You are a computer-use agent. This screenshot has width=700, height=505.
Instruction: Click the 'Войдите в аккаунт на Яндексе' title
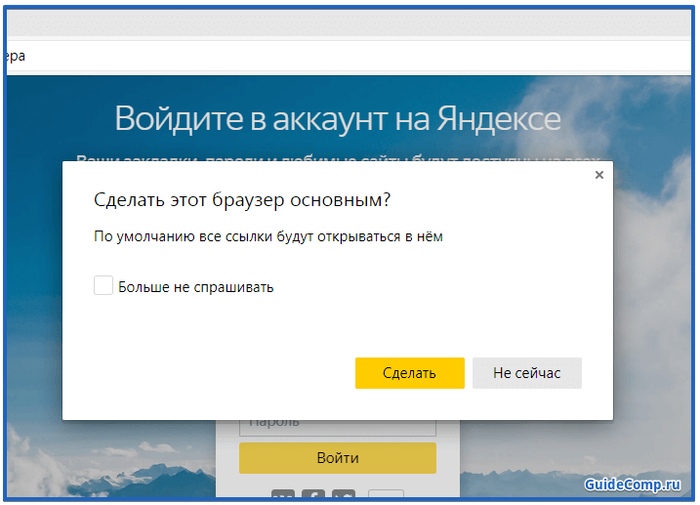coord(338,119)
